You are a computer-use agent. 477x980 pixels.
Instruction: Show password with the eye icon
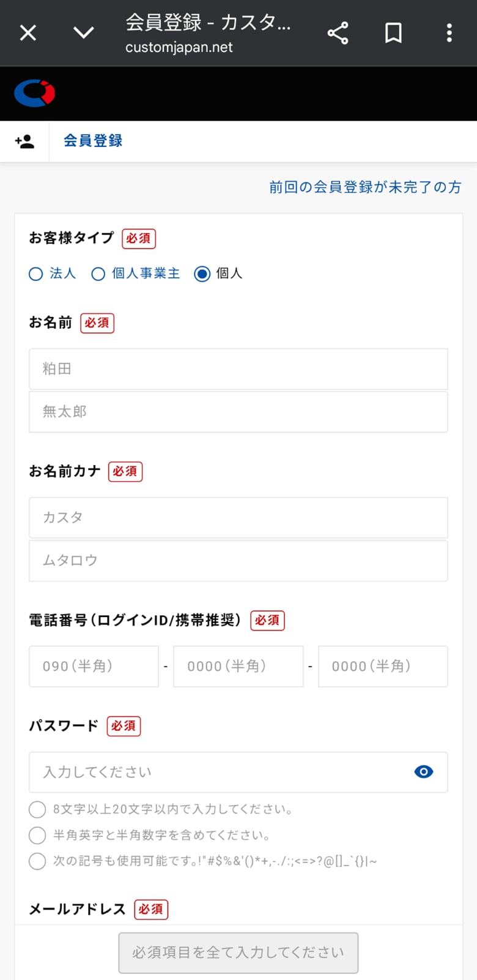[x=423, y=772]
